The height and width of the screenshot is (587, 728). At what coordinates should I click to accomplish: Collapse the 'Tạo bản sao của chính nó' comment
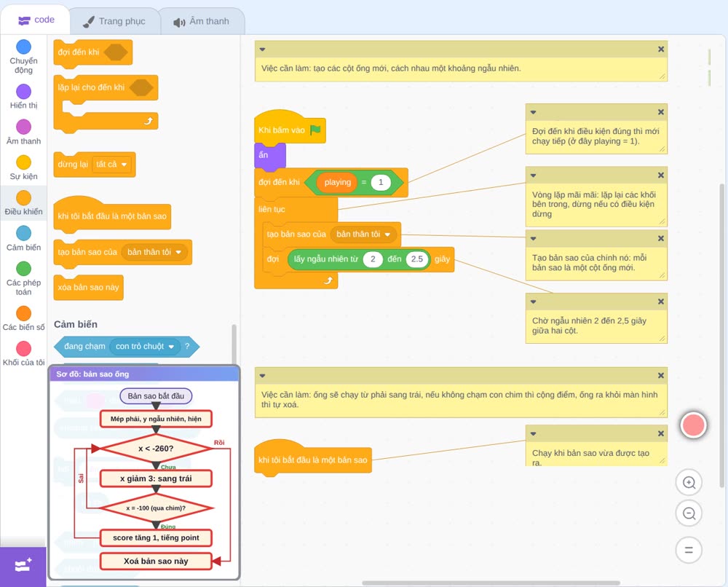pyautogui.click(x=534, y=238)
